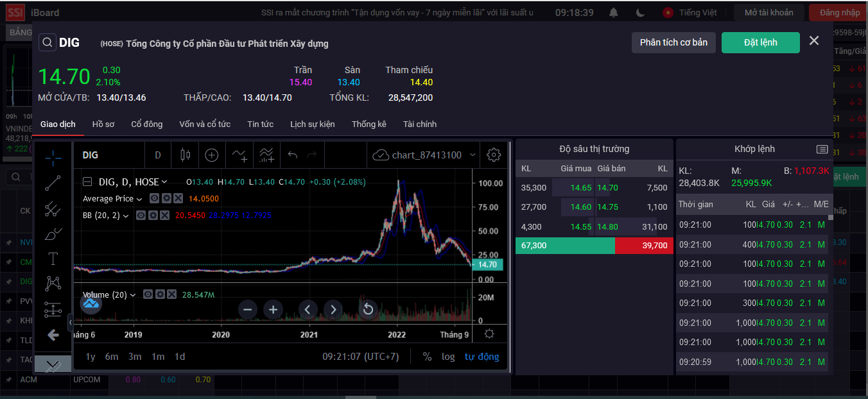
Task: Open the indicators menu
Action: click(239, 155)
